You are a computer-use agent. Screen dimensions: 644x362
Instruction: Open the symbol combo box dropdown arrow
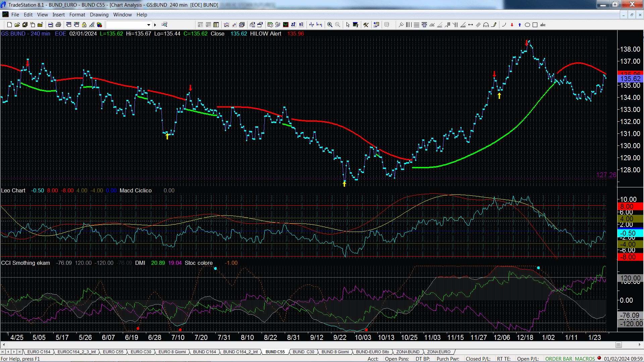tap(149, 25)
